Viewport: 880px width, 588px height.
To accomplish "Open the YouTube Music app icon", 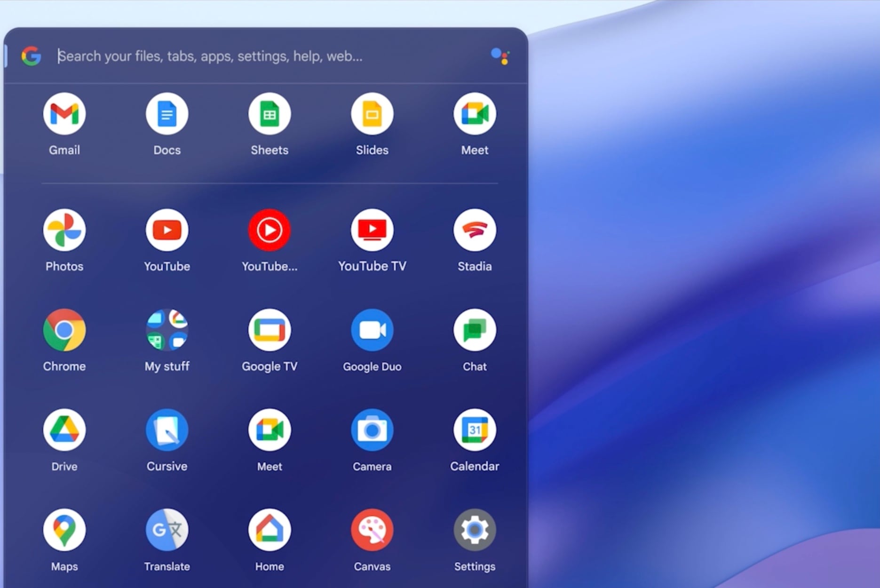I will tap(270, 230).
